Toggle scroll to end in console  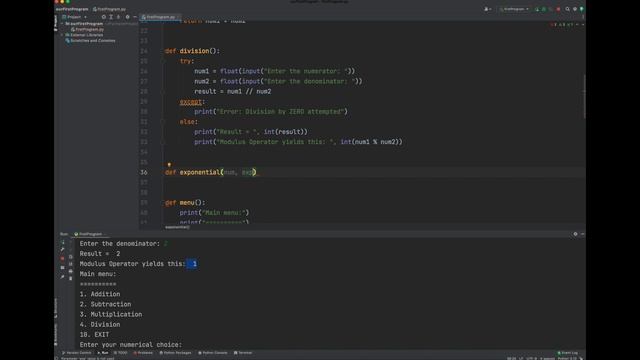point(71,264)
